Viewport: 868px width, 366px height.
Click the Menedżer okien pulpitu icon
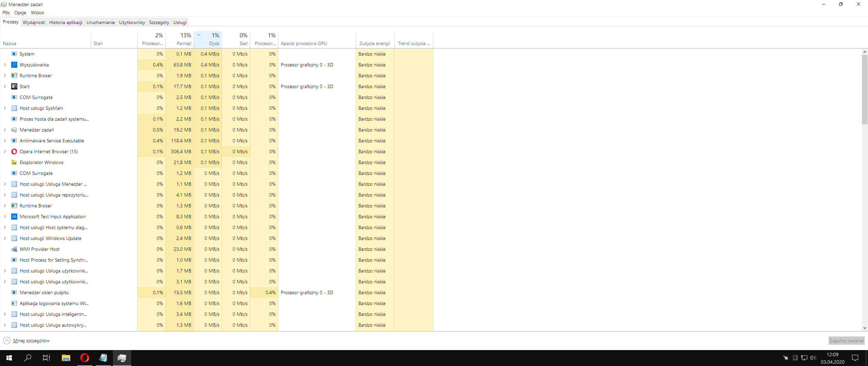[x=14, y=292]
